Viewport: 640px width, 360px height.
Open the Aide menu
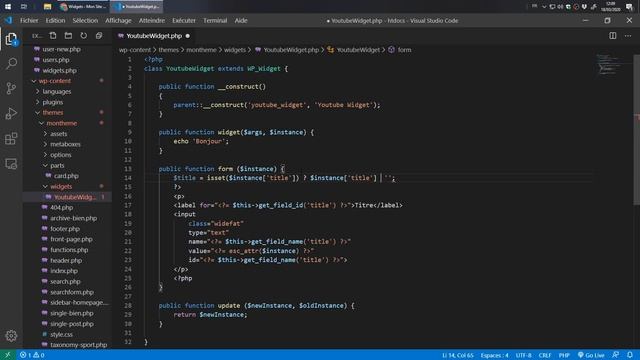point(241,20)
